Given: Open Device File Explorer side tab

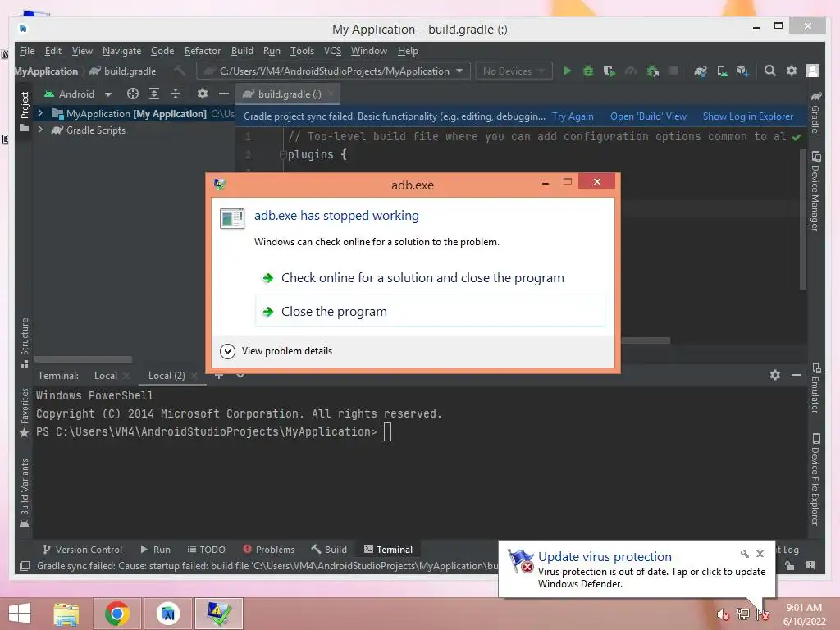Looking at the screenshot, I should [815, 479].
